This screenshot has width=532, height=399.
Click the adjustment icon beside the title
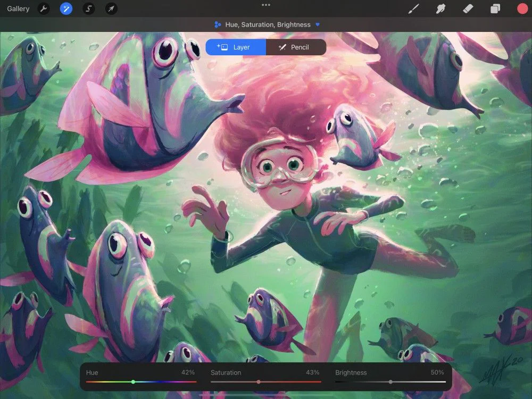218,24
